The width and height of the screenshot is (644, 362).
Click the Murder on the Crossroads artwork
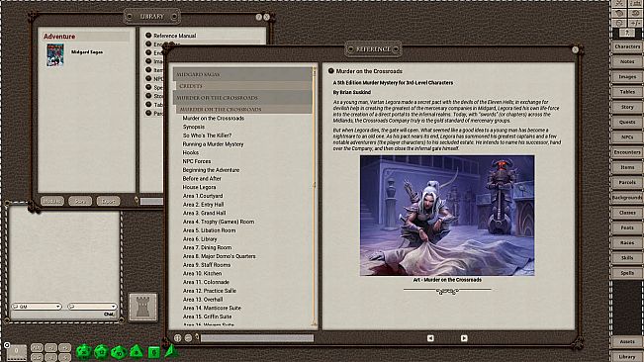(x=447, y=216)
